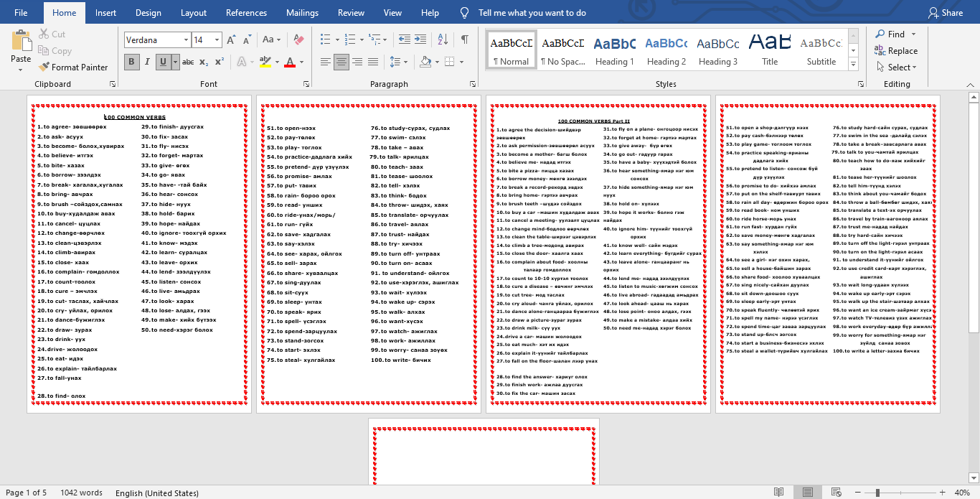This screenshot has width=980, height=499.
Task: Show paragraph marks with the pilcrow icon
Action: pyautogui.click(x=465, y=40)
